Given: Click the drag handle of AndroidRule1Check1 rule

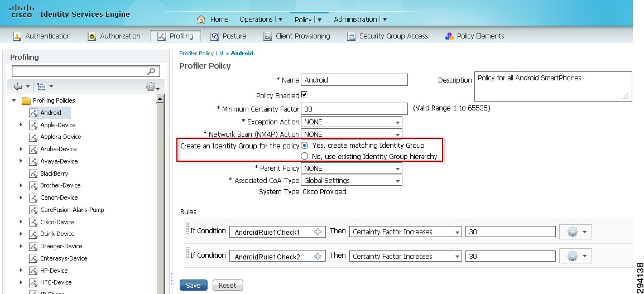Looking at the screenshot, I should (x=188, y=228).
